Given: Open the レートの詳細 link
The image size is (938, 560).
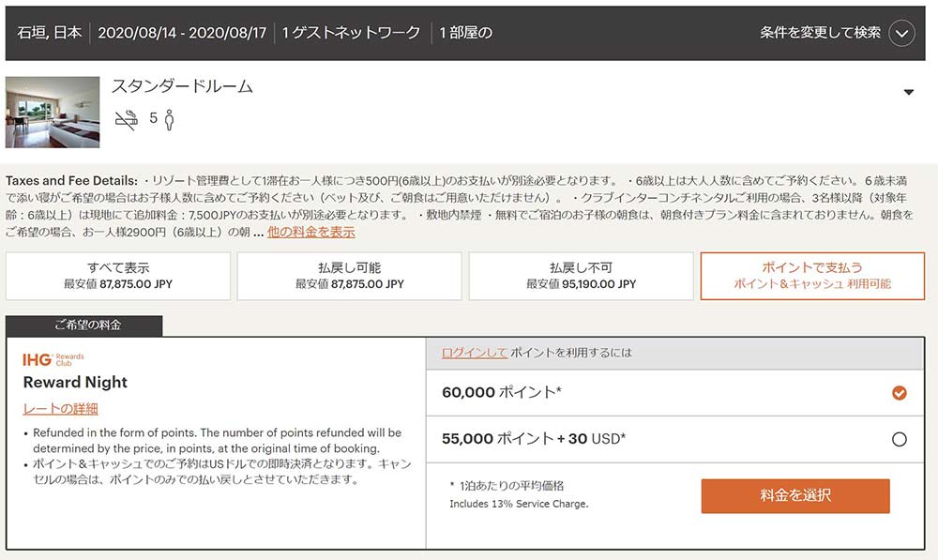Looking at the screenshot, I should click(x=60, y=409).
